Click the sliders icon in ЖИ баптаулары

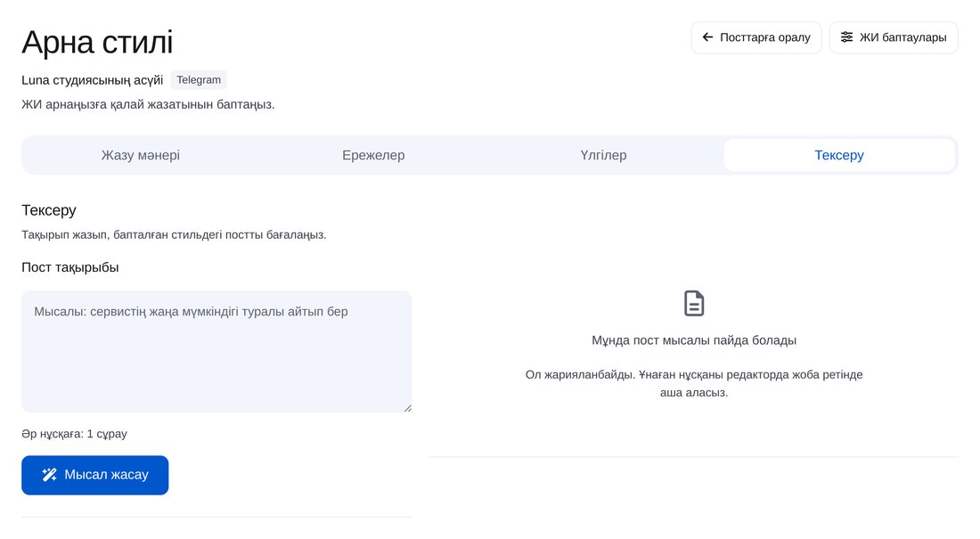click(x=846, y=37)
